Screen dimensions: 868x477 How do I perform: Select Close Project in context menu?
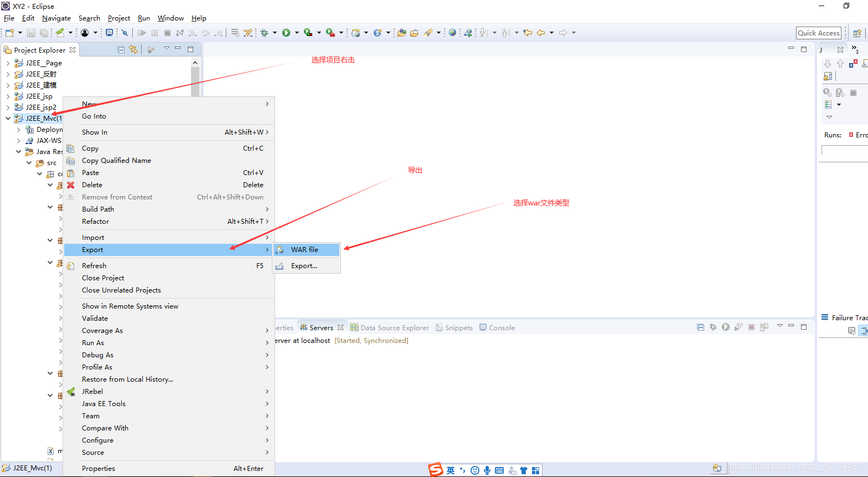pos(169,278)
